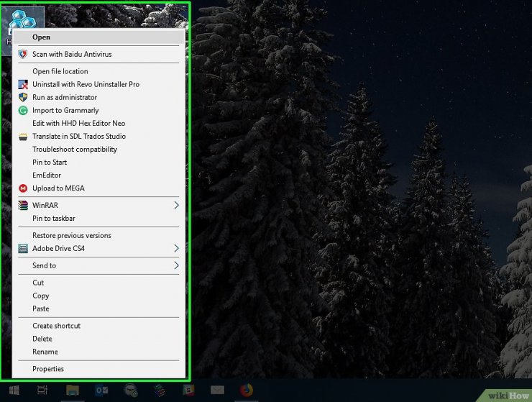Click the Baidu Antivirus shield icon
The height and width of the screenshot is (402, 532).
click(x=23, y=55)
